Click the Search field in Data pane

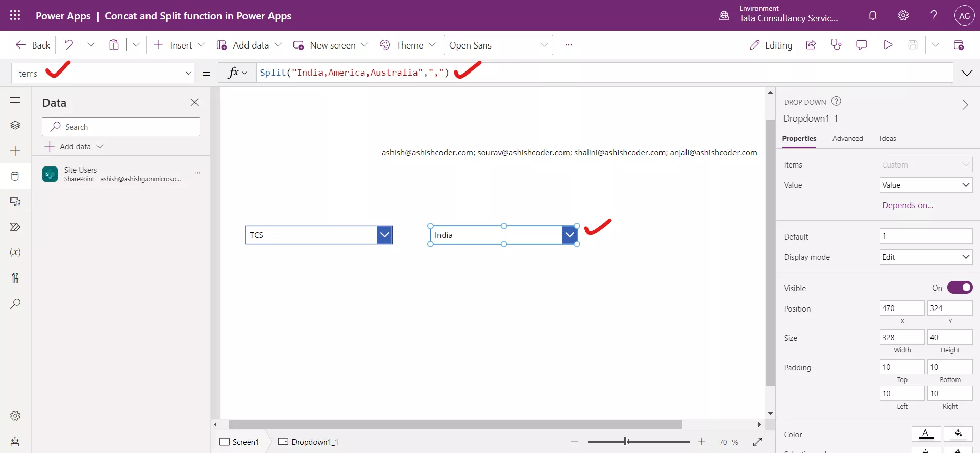tap(121, 127)
